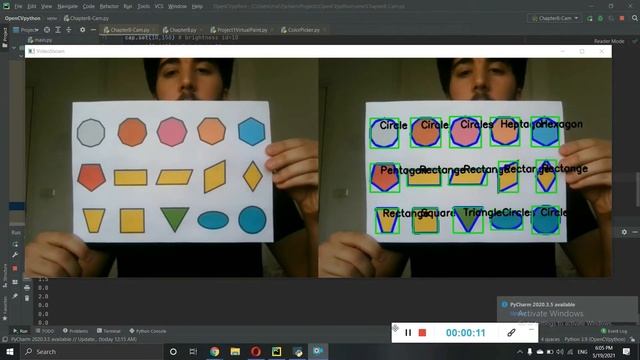This screenshot has width=640, height=360.
Task: Open Google Chrome from taskbar
Action: (x=214, y=351)
